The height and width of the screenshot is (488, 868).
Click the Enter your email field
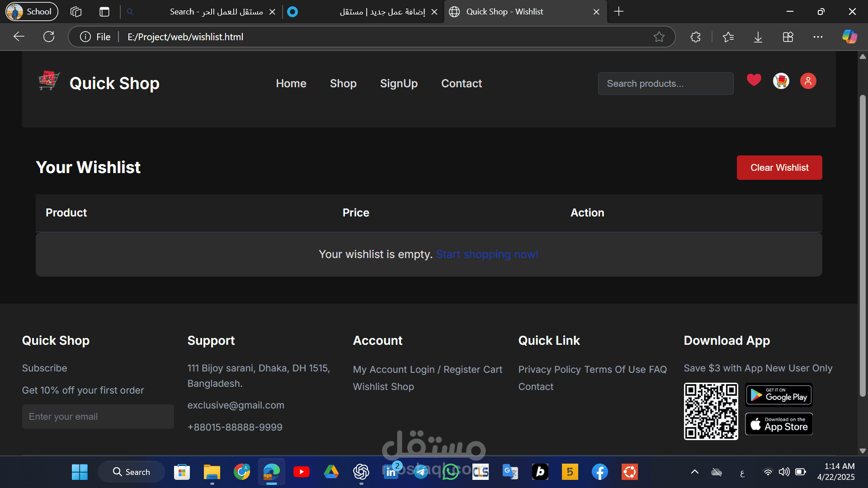98,417
